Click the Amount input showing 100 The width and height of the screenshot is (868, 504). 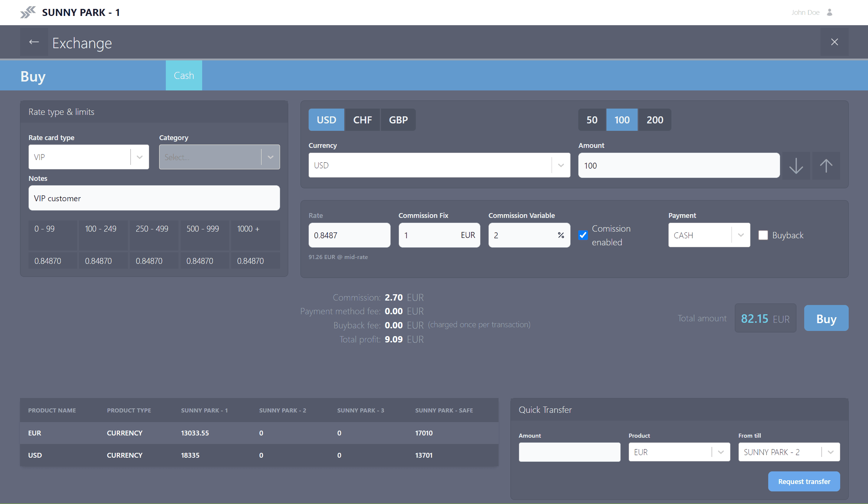tap(679, 165)
